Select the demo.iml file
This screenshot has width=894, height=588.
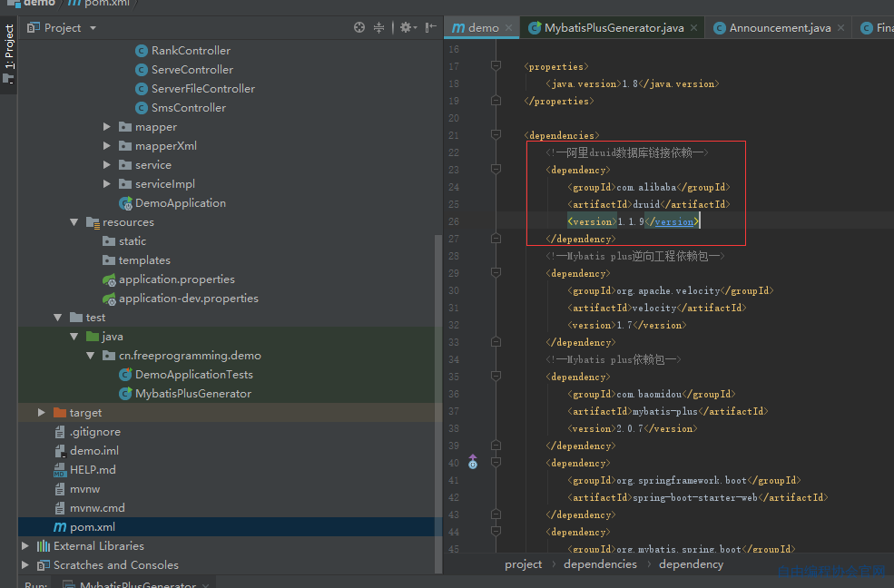(x=94, y=451)
